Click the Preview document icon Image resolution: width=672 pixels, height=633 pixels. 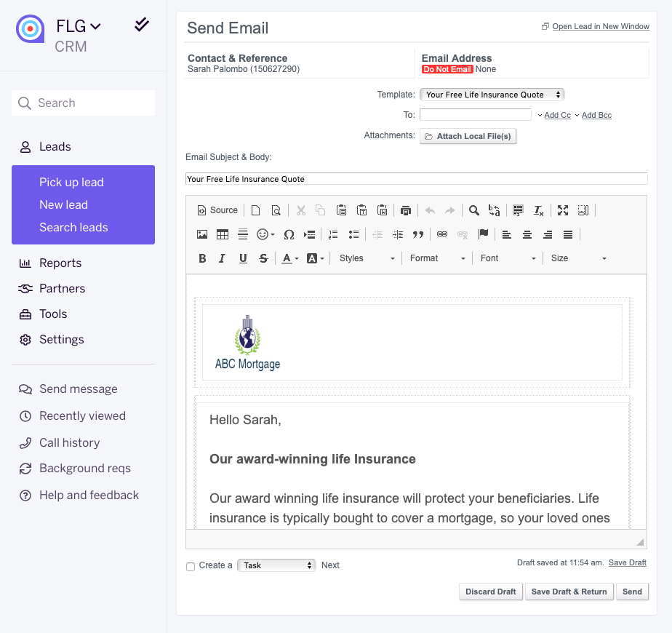(x=276, y=210)
